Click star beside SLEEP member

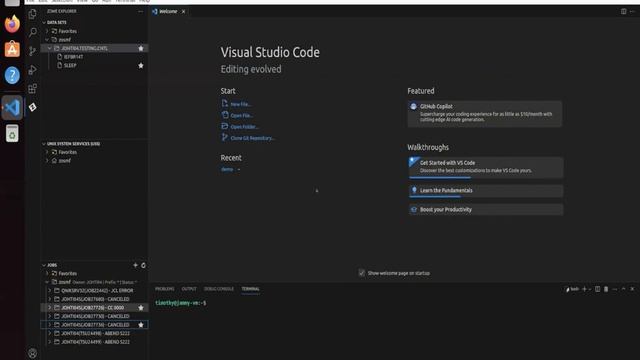coord(141,65)
